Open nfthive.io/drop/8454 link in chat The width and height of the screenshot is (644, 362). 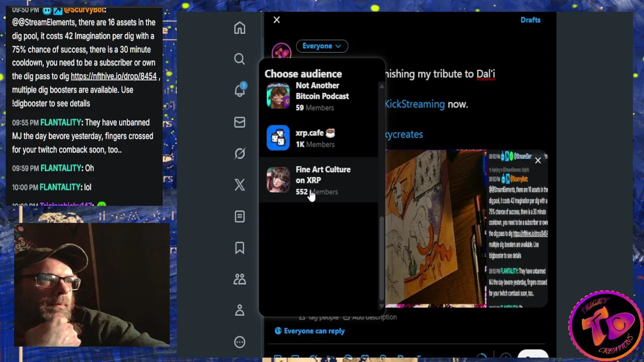coord(114,76)
